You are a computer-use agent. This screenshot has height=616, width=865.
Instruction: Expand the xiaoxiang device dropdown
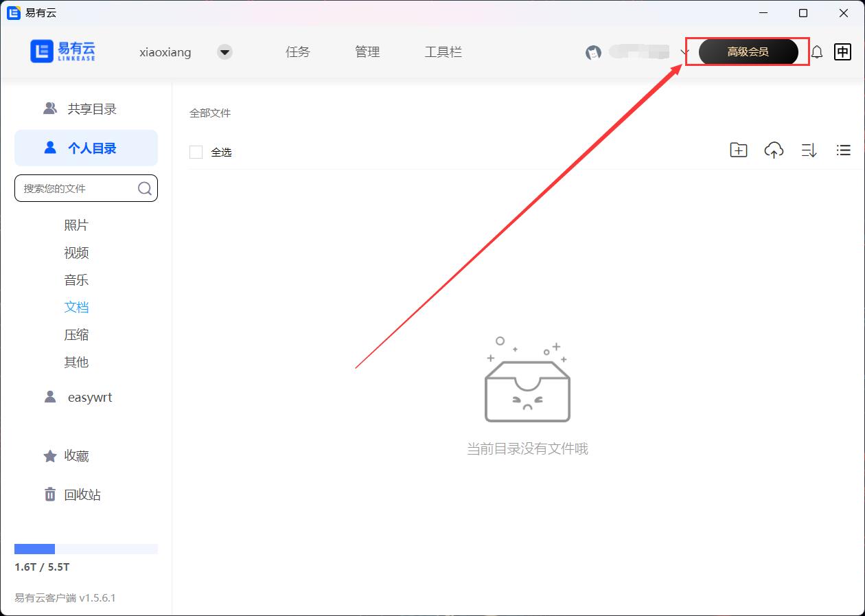(x=224, y=52)
